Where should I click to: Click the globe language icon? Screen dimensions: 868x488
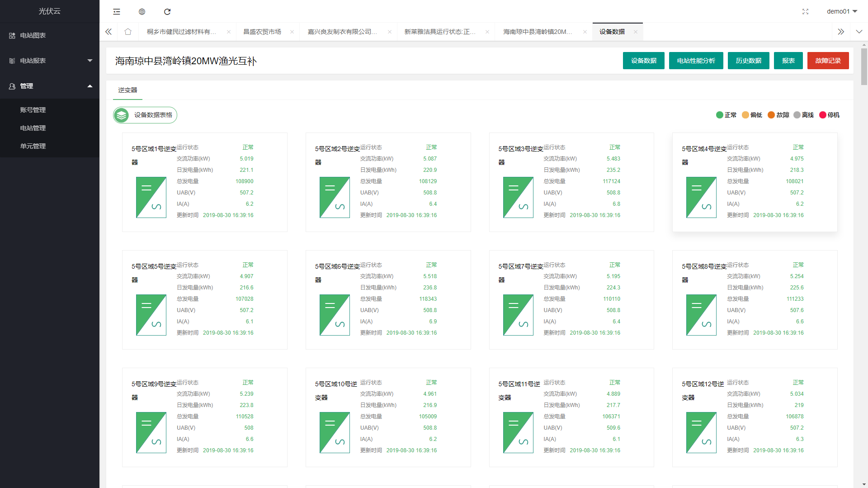[142, 12]
